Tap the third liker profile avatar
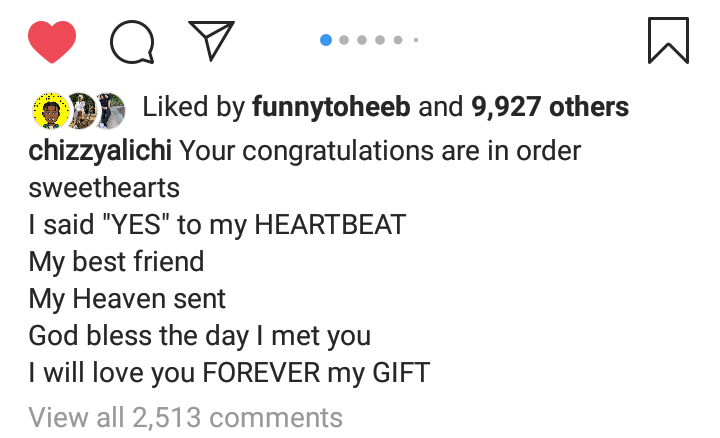720x438 pixels. click(x=109, y=108)
